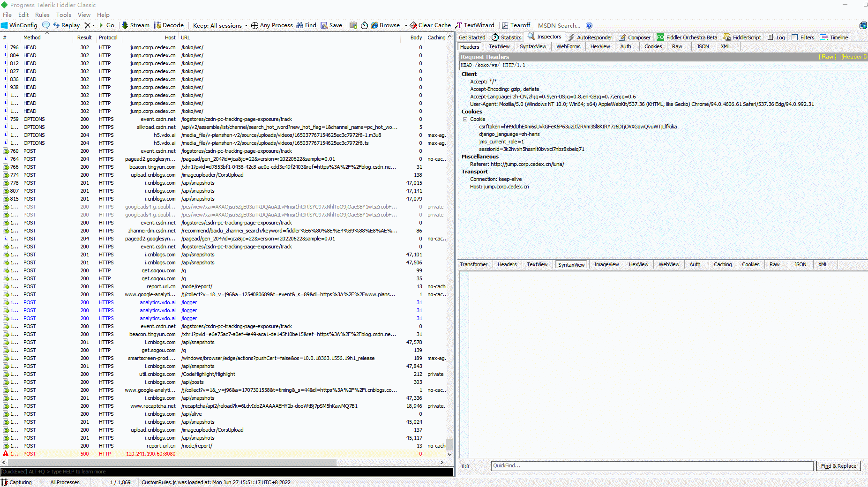Screen dimensions: 868x487
Task: Select the red error session 120.241.190.60:8080
Action: [224, 454]
